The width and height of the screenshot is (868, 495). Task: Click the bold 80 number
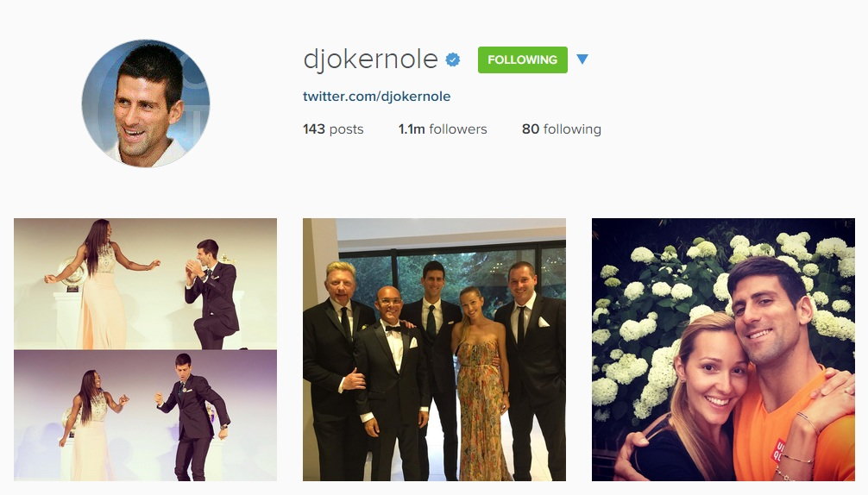531,128
